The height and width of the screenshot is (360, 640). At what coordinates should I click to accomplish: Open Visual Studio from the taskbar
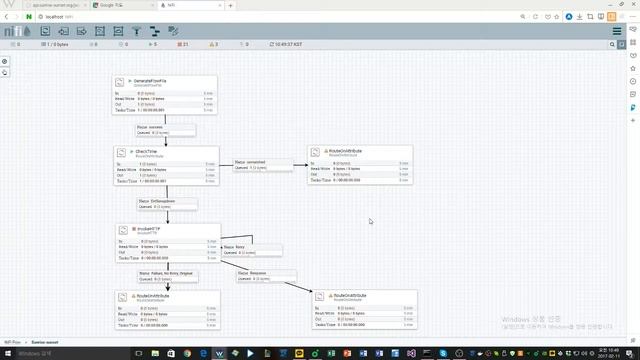[x=411, y=353]
